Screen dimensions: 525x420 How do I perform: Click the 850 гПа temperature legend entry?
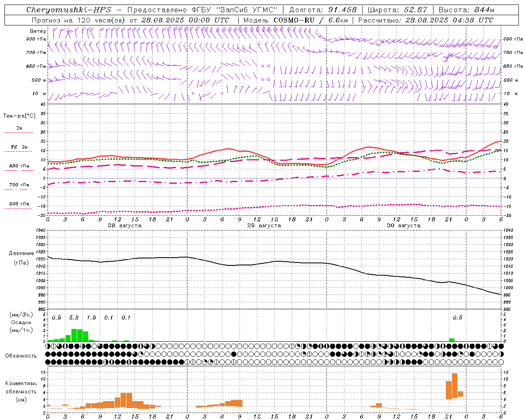click(19, 166)
